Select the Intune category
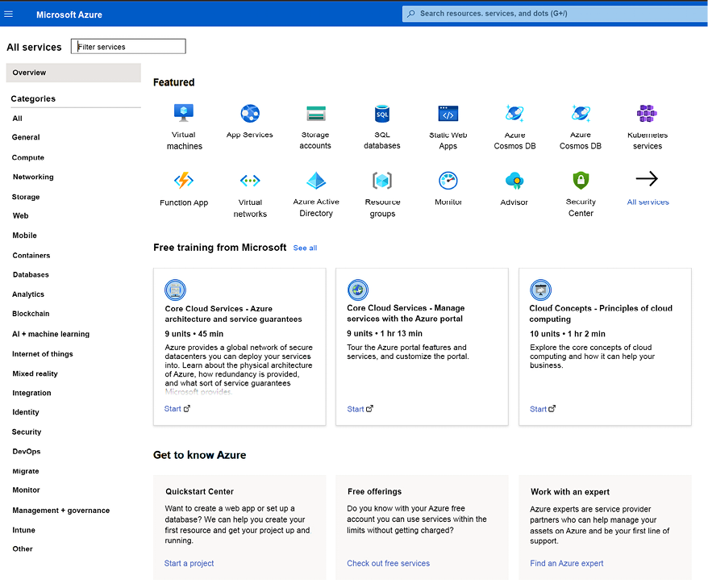Screen dimensions: 708x588 pos(23,530)
